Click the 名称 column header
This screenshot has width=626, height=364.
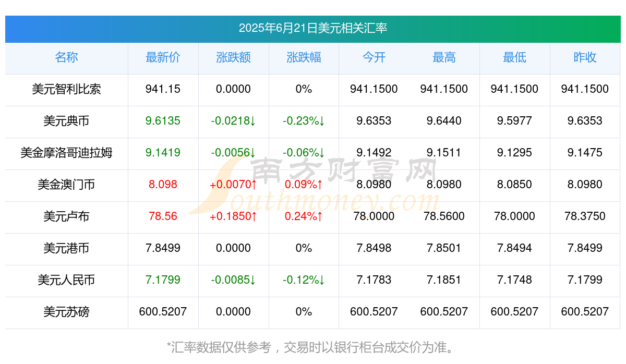(x=66, y=58)
